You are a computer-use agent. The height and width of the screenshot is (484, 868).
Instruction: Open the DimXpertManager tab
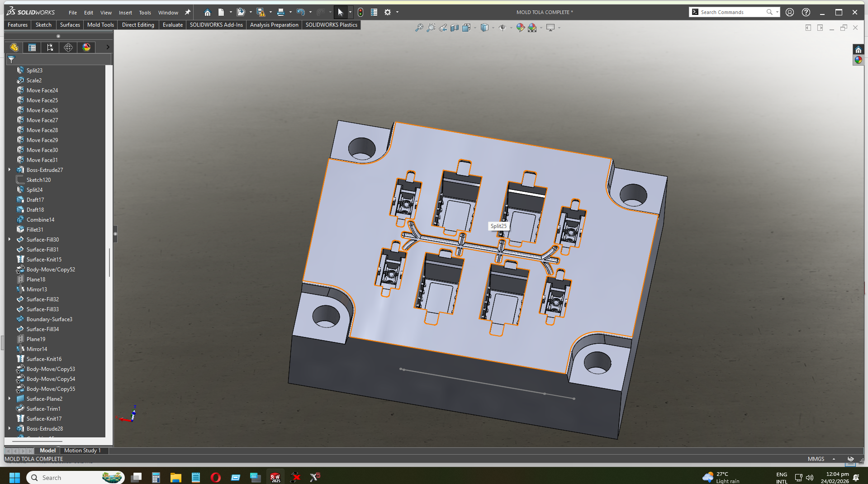(x=68, y=47)
